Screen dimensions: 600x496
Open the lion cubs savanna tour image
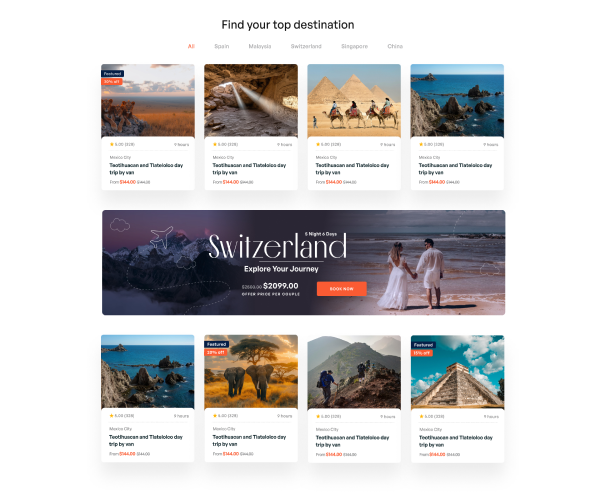148,101
